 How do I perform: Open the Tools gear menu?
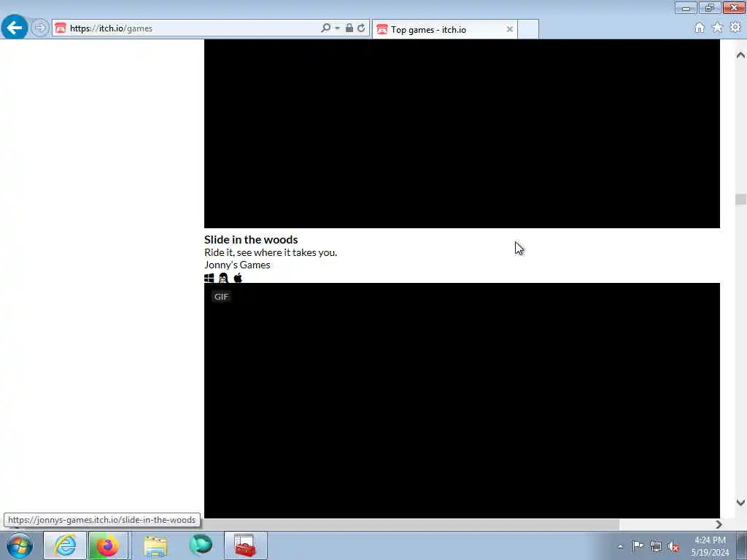735,28
